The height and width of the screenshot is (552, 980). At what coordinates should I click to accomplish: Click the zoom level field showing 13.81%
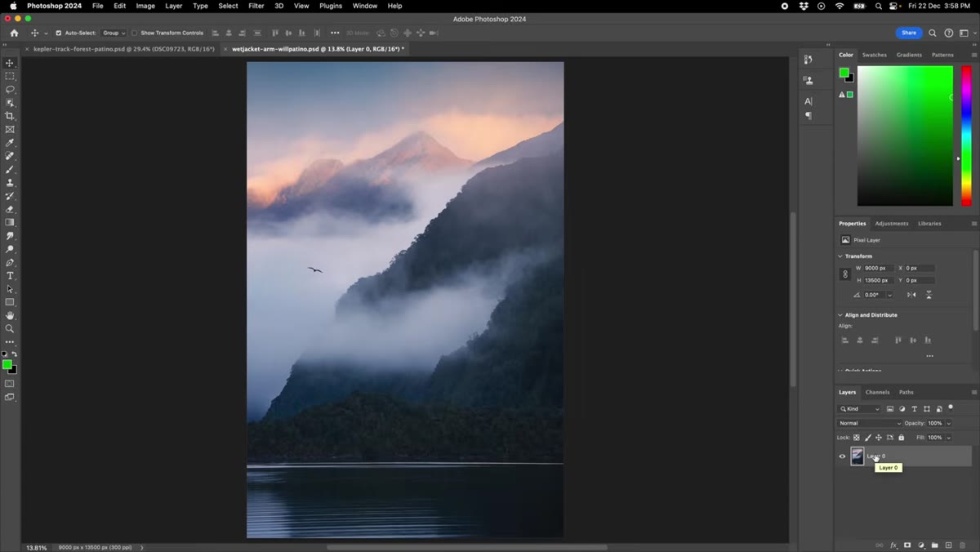[37, 547]
